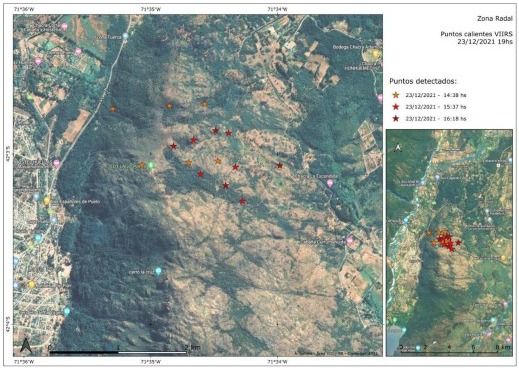Select the dark red 16:18 hs legend star
The width and height of the screenshot is (519, 368).
click(396, 118)
